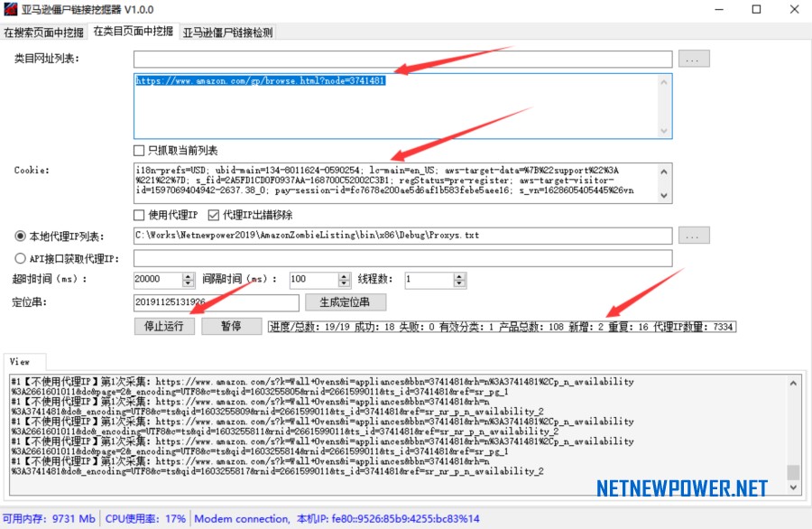Uncheck the 代理IP出错移除 checkbox
Screen dimensions: 812x529
click(x=213, y=215)
